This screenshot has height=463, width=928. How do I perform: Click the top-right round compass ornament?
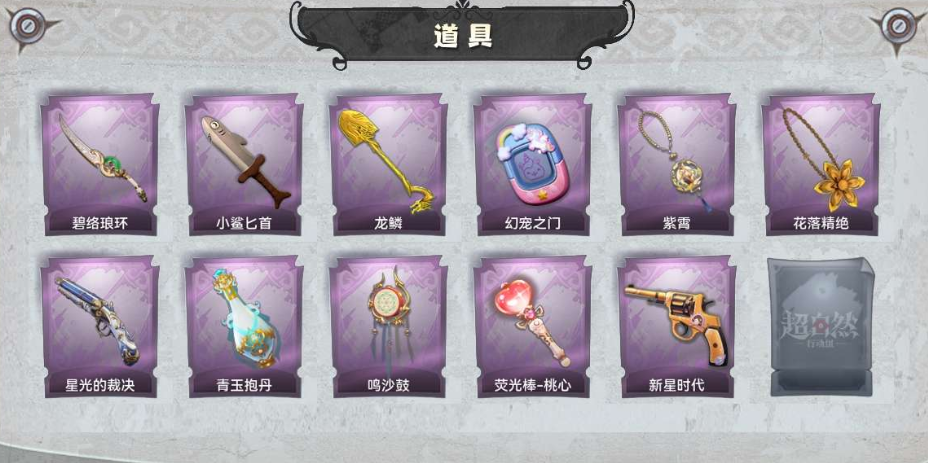coord(898,26)
